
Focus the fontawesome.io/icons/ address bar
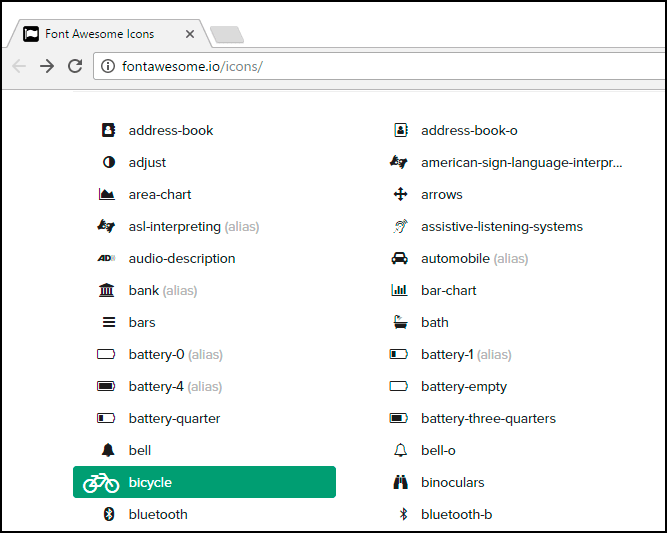click(379, 66)
